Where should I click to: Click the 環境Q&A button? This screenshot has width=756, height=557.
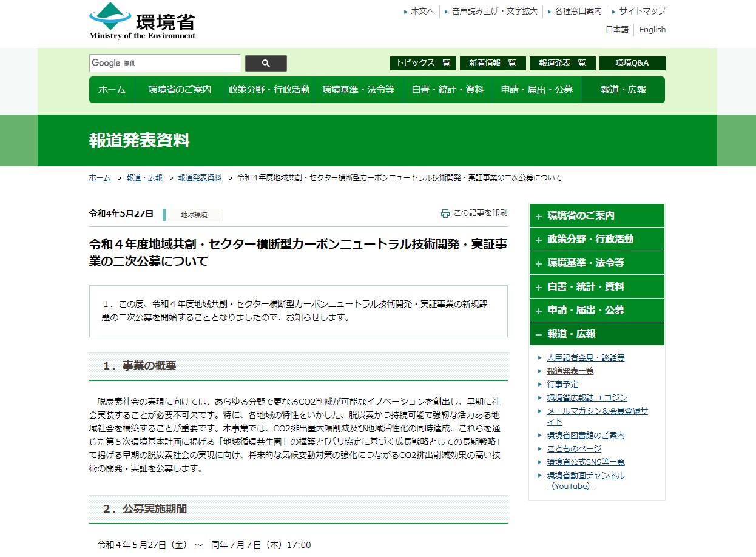tap(632, 63)
